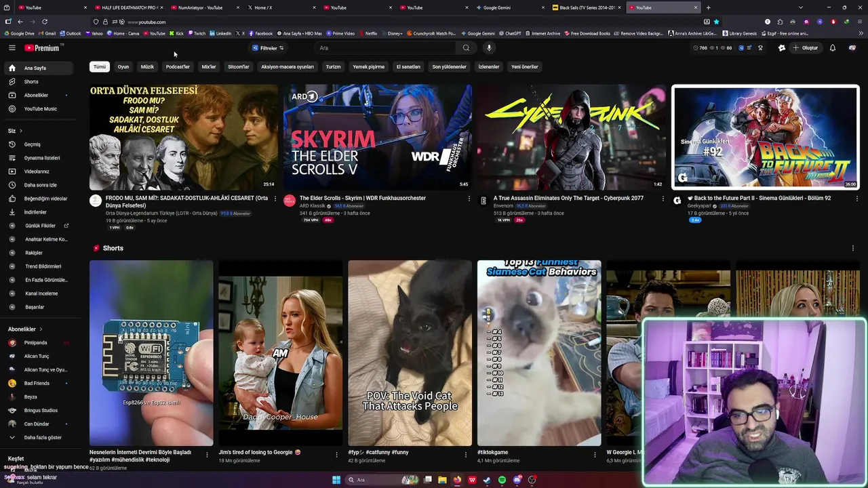This screenshot has width=868, height=488.
Task: Expand the Siz section
Action: click(15, 131)
